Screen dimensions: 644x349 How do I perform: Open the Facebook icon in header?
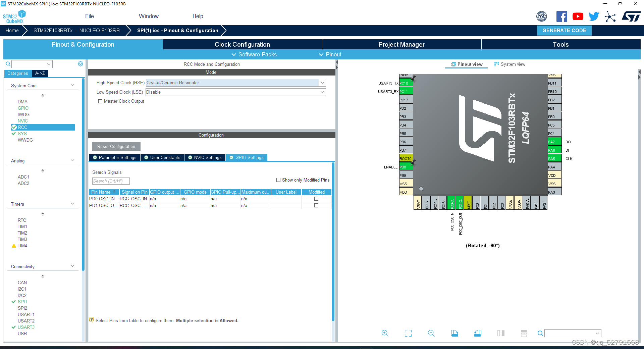[561, 16]
